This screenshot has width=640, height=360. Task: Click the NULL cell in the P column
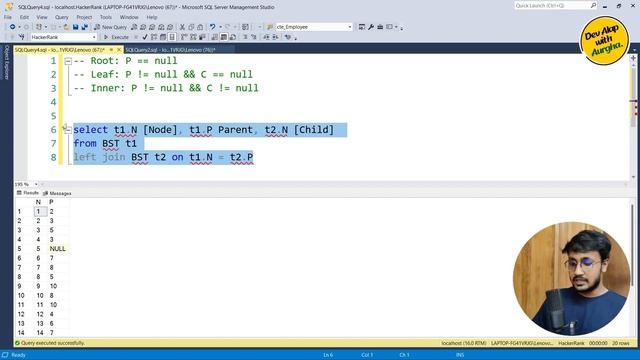click(x=58, y=249)
